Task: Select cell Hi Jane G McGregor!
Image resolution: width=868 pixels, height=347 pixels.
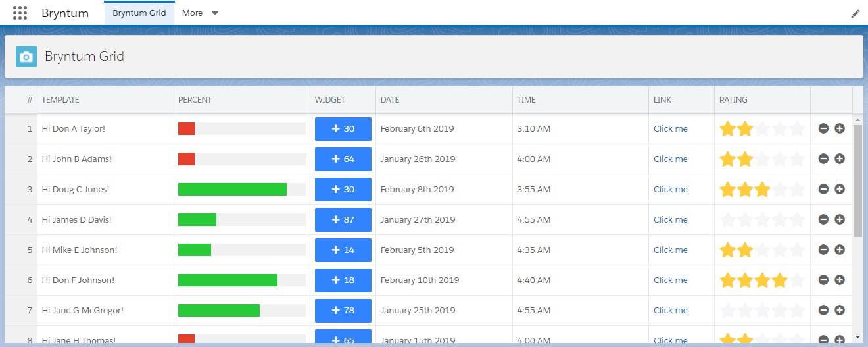Action: pyautogui.click(x=105, y=311)
